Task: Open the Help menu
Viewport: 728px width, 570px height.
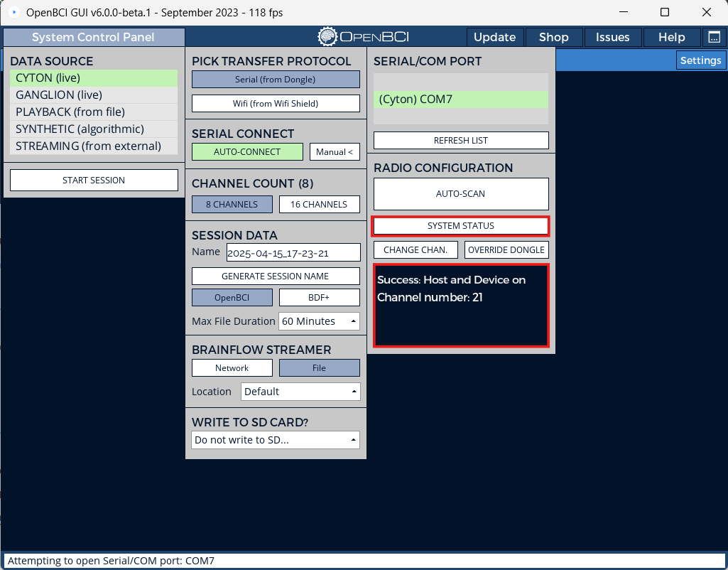Action: coord(671,38)
